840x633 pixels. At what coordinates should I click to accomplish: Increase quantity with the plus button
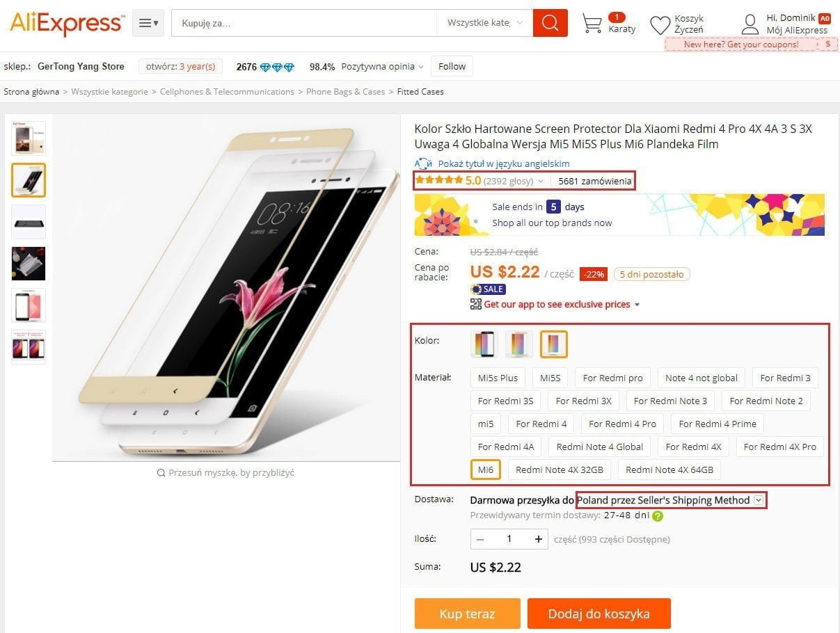click(x=538, y=539)
